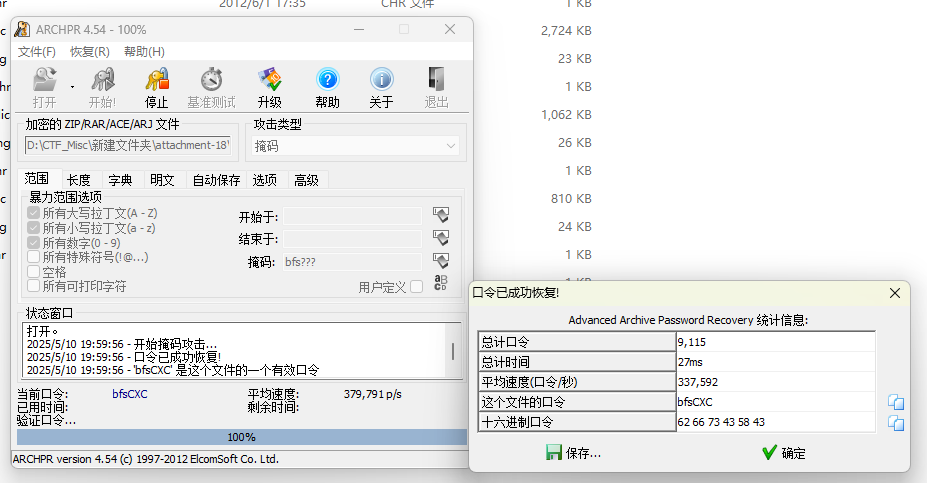Screen dimensions: 927x483
Task: Open dropdown arrow beside 打开 button
Action: point(72,87)
